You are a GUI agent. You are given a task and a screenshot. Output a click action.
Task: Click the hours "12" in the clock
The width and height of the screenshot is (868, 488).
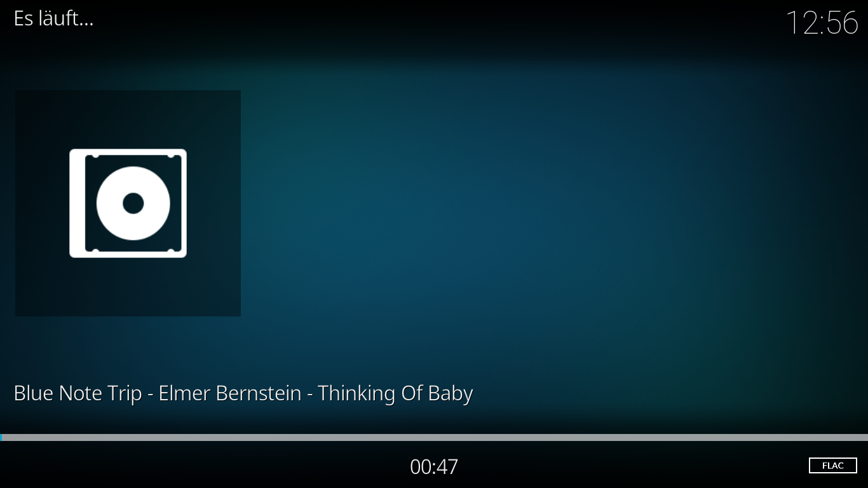click(802, 23)
